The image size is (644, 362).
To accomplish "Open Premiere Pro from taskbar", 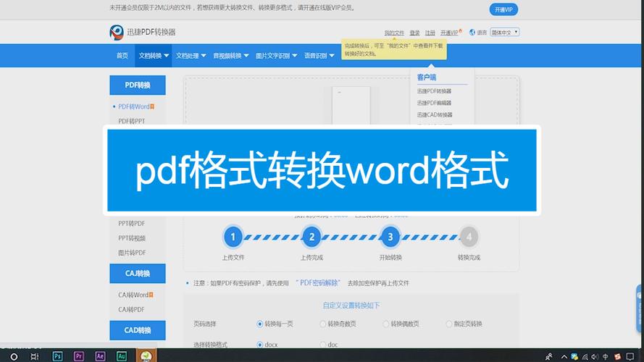I will pyautogui.click(x=79, y=356).
